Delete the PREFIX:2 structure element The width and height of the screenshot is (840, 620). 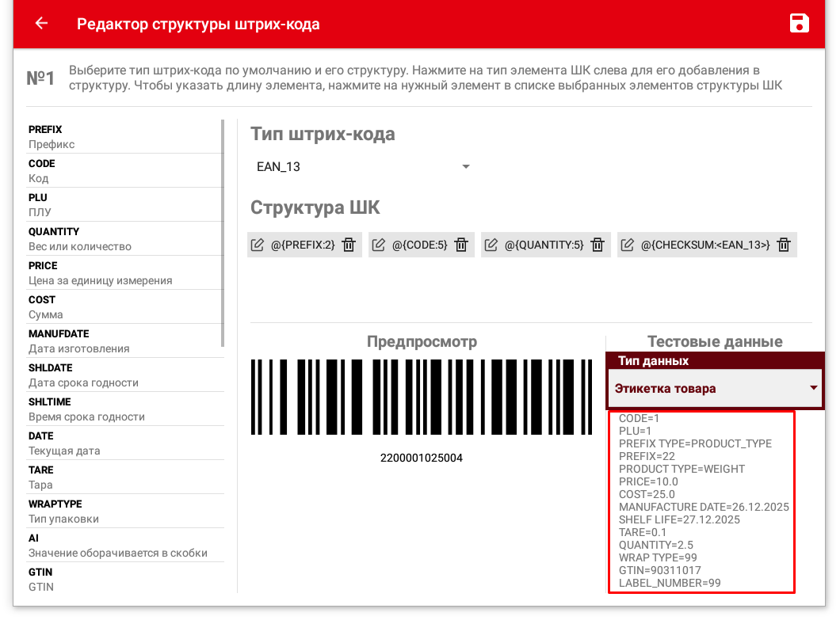pyautogui.click(x=349, y=245)
